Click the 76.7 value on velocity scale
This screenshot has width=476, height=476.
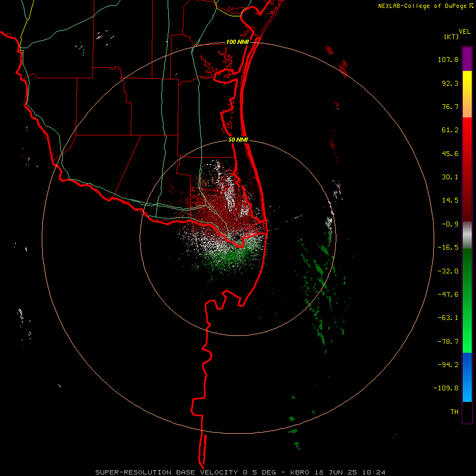(450, 106)
